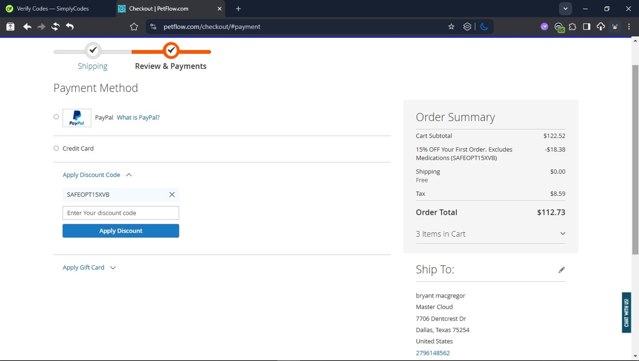This screenshot has height=361, width=639.
Task: Expand the Apply Gift Card section
Action: coord(89,268)
